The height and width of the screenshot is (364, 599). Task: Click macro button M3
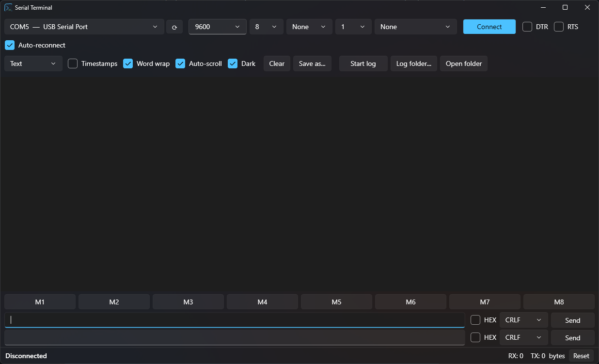click(x=188, y=301)
